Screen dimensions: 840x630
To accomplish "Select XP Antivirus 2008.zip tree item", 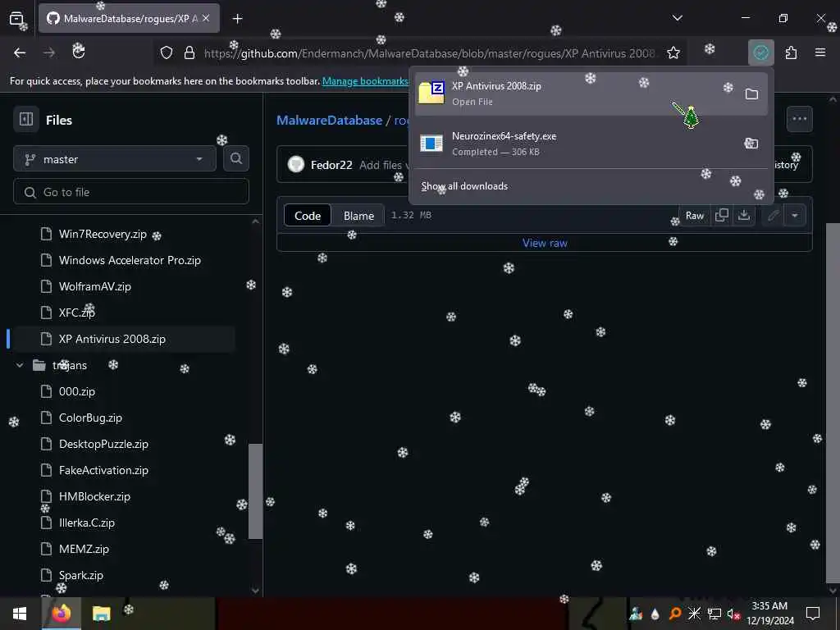I will tap(112, 339).
